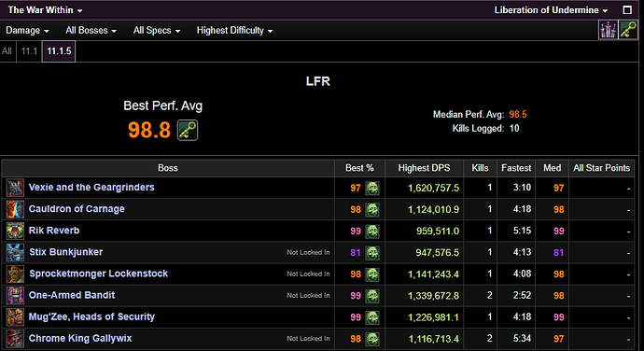
Task: Switch to Mythic+ key icon view
Action: (x=628, y=30)
